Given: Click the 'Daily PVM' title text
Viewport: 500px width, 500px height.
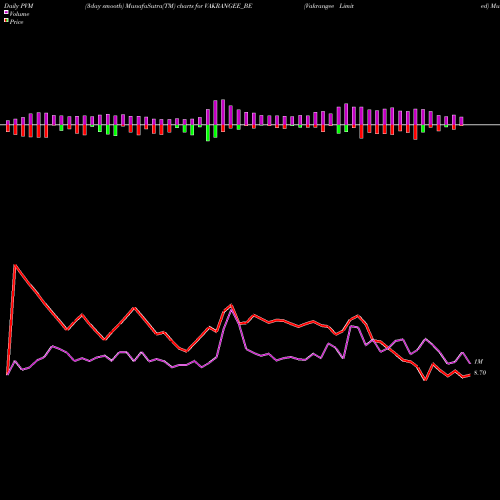Looking at the screenshot, I should (x=19, y=6).
